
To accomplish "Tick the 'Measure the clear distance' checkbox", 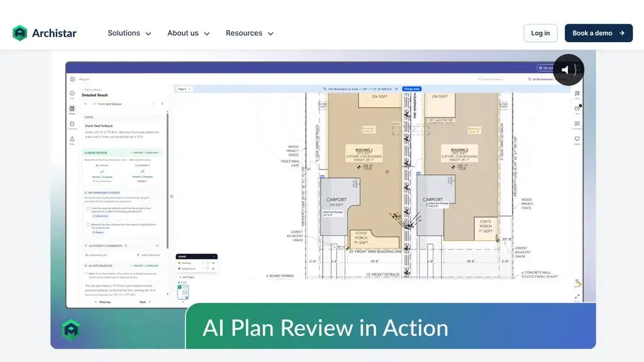I will [88, 225].
